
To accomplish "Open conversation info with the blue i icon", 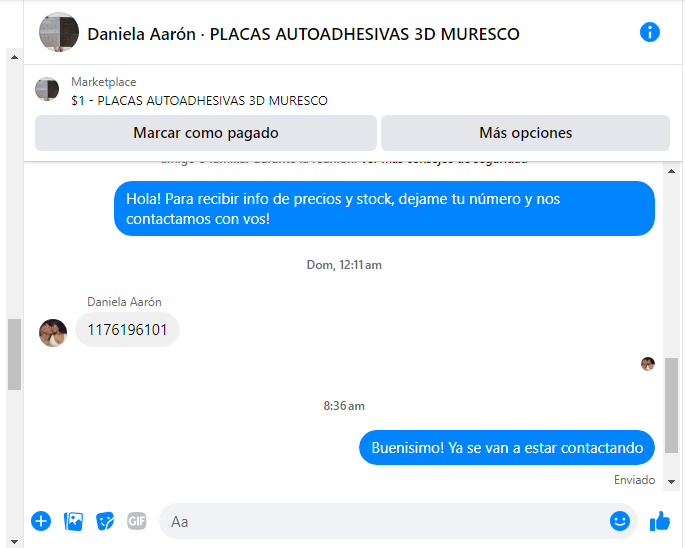I will [649, 32].
